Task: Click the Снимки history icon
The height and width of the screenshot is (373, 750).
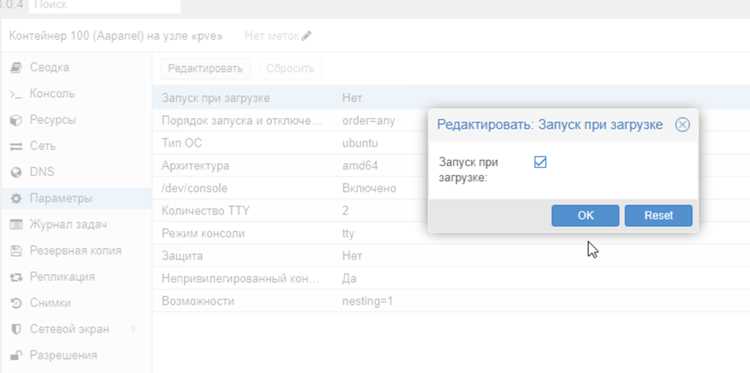Action: point(16,303)
